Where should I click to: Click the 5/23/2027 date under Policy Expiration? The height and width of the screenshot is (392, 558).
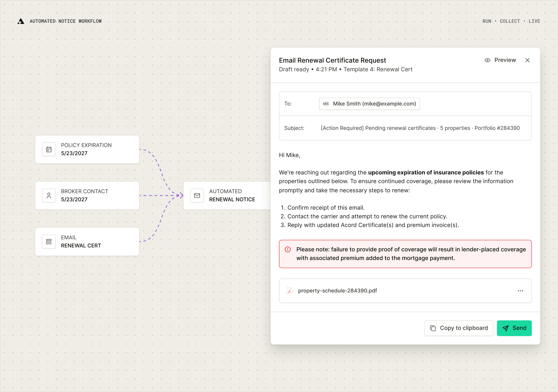[x=74, y=153]
